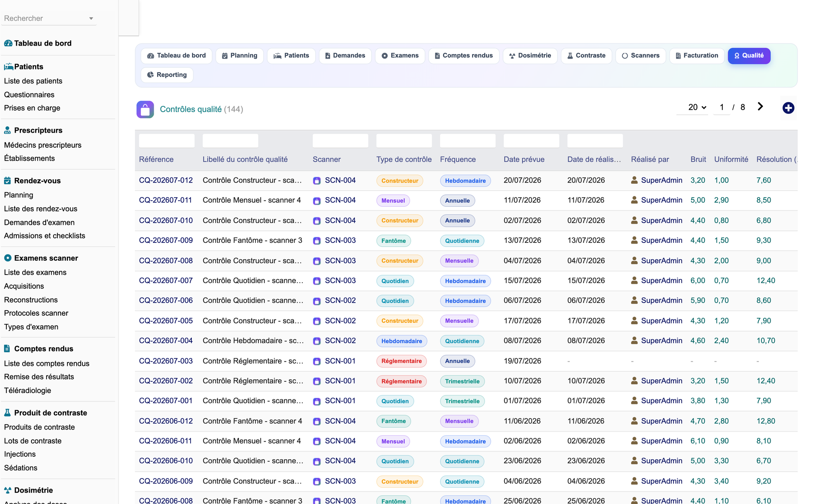Click the Tableau de bord sidebar icon
Screen dimensions: 815x504
pos(8,43)
